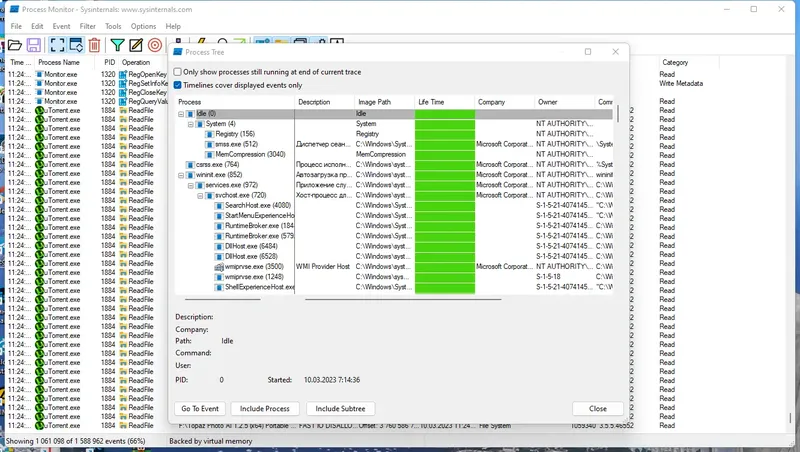Click the Category column header in main window
800x452 pixels.
pyautogui.click(x=689, y=62)
